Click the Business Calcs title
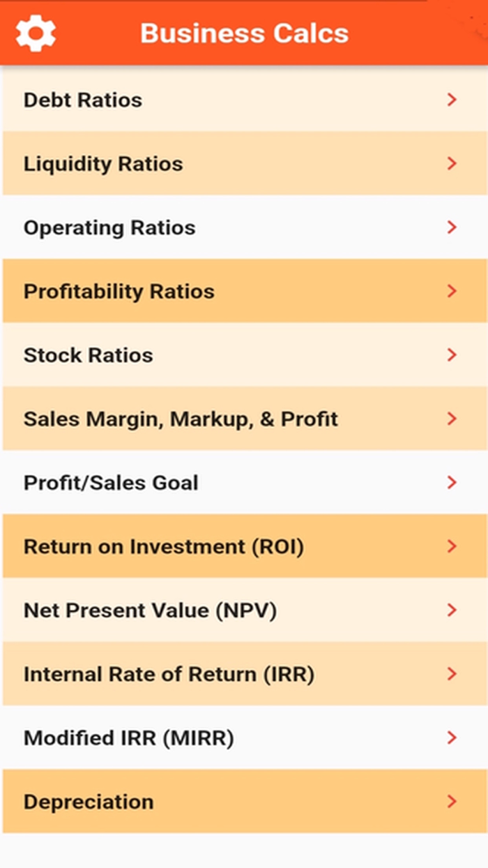 [244, 32]
